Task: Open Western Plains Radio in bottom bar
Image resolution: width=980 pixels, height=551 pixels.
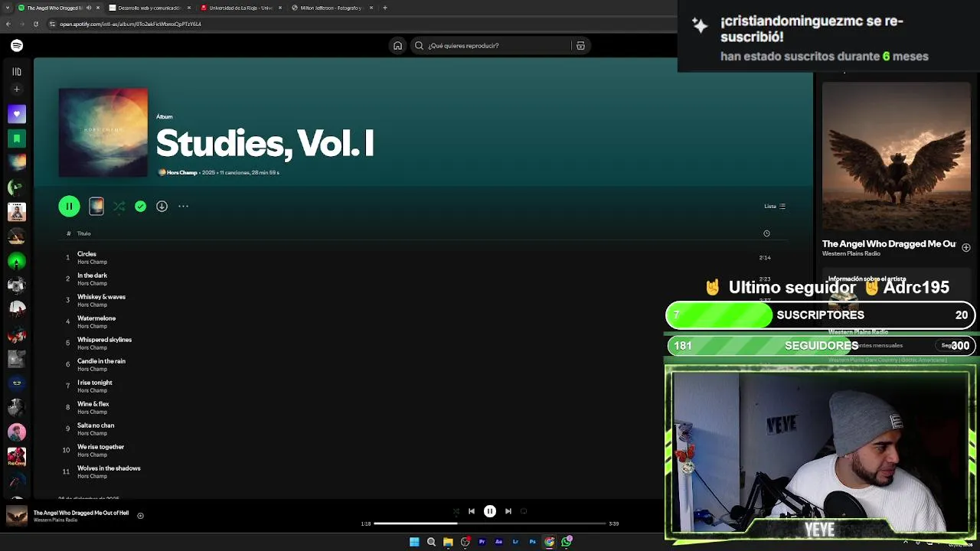Action: pyautogui.click(x=55, y=520)
